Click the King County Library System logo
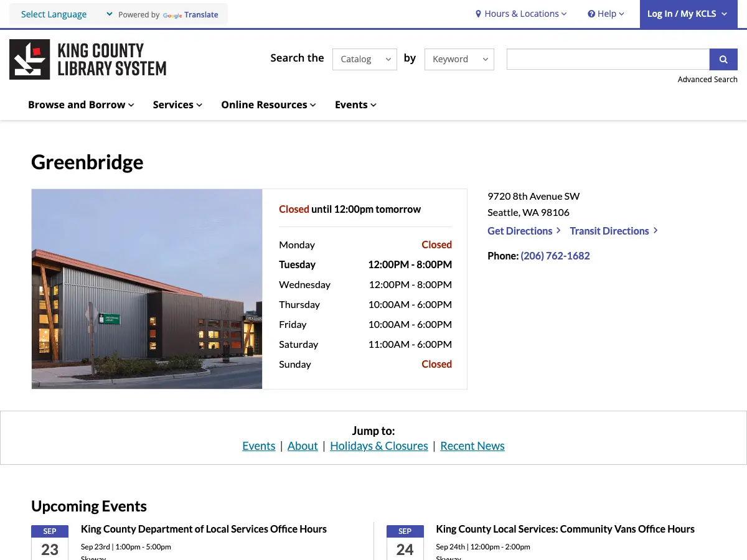 tap(88, 59)
